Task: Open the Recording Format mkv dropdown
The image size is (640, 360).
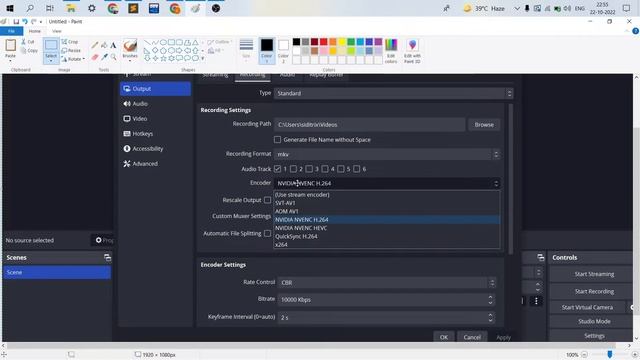Action: click(387, 154)
